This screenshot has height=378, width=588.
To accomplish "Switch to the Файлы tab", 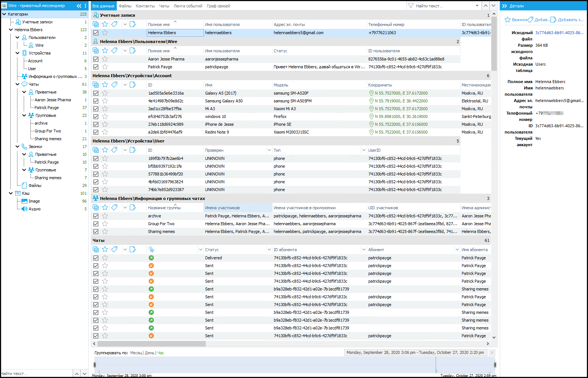I will coord(125,6).
